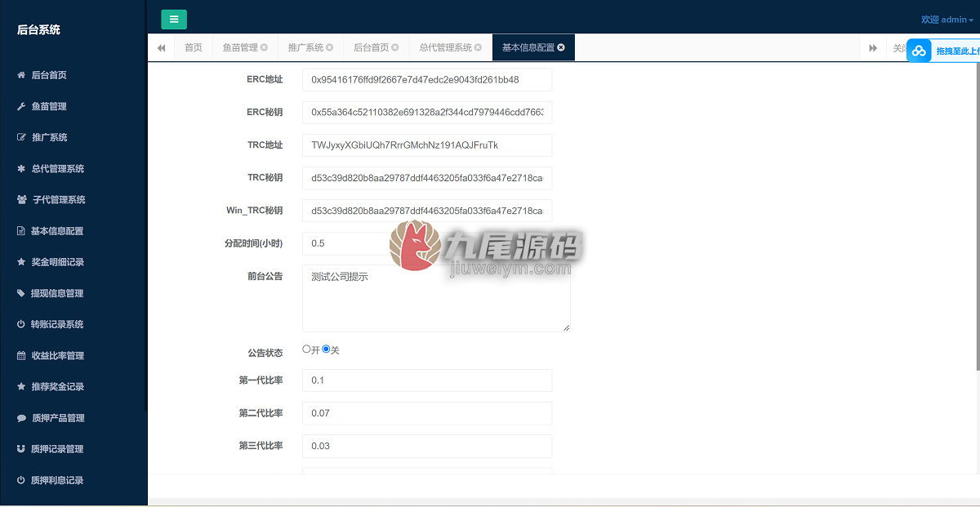Open the 欢迎 admin user dropdown
980x507 pixels.
point(947,20)
